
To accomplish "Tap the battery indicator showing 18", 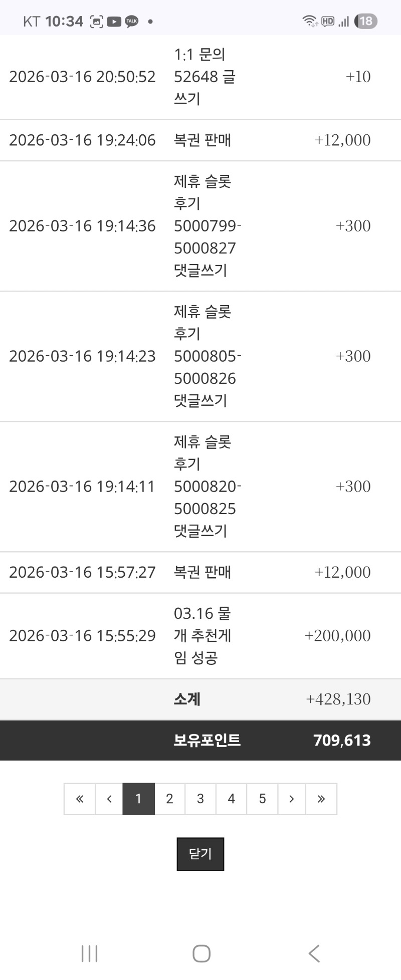I will click(365, 21).
